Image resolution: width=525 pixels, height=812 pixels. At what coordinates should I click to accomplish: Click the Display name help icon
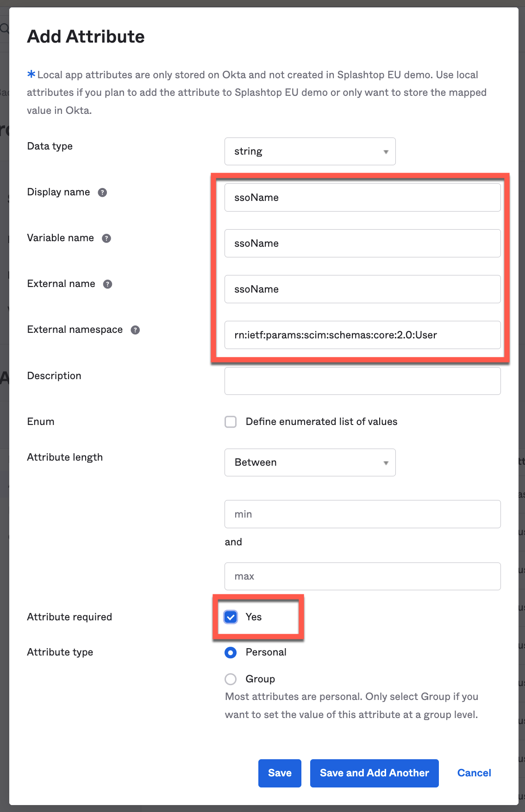[102, 193]
